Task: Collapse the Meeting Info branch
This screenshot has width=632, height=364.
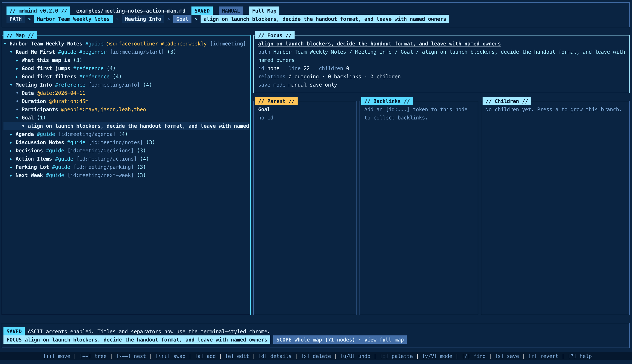Action: (11, 85)
